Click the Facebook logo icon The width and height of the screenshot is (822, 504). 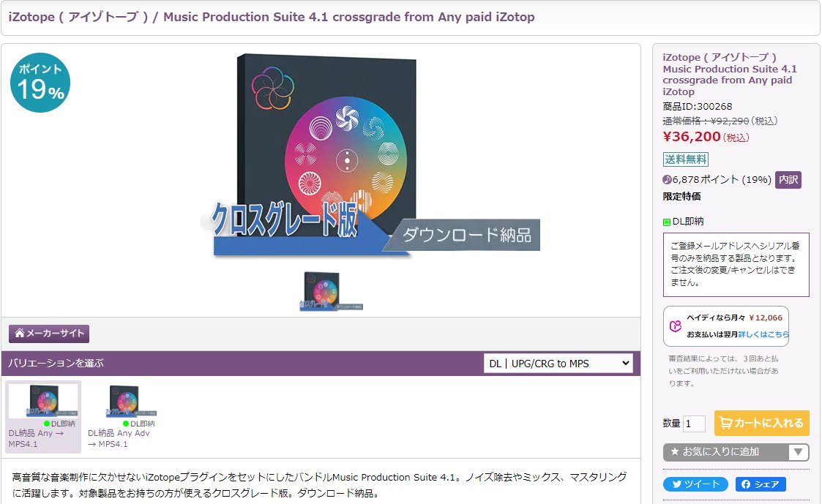(745, 484)
